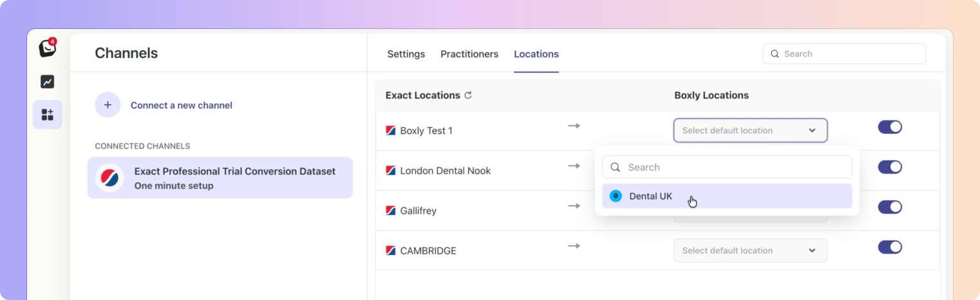Toggle off the Boxly Test 1 switch
980x300 pixels.
(x=890, y=127)
